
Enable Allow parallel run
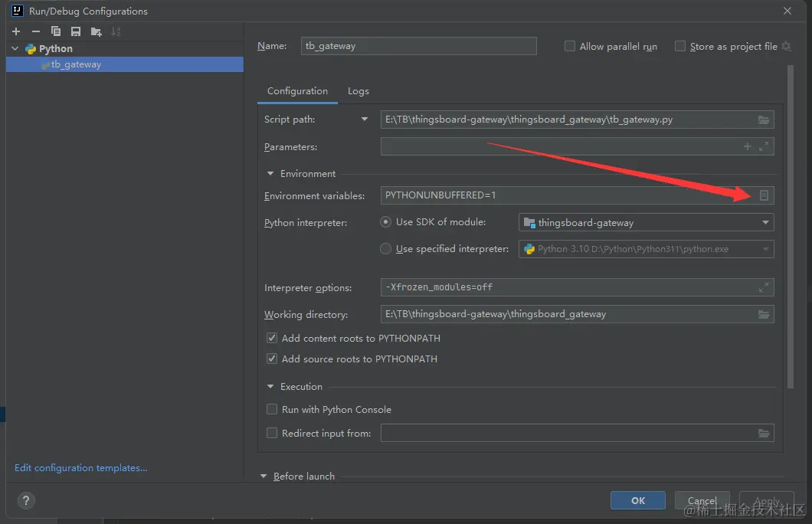pyautogui.click(x=570, y=46)
